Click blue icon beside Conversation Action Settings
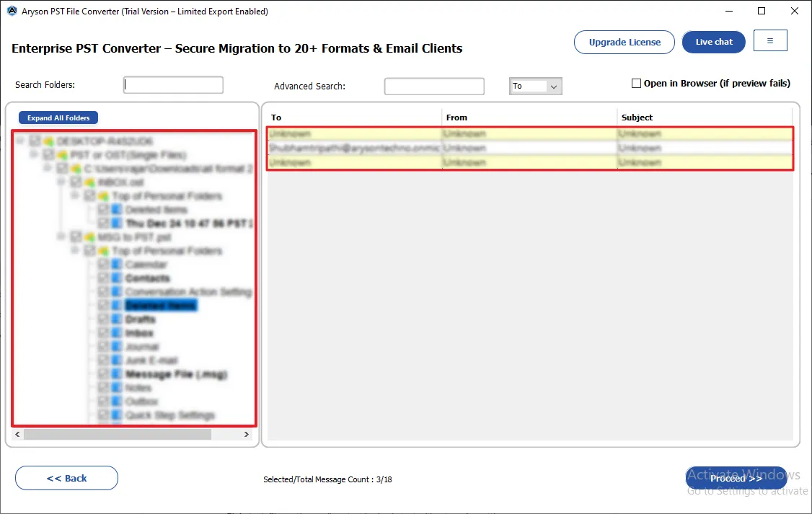812x514 pixels. (117, 292)
